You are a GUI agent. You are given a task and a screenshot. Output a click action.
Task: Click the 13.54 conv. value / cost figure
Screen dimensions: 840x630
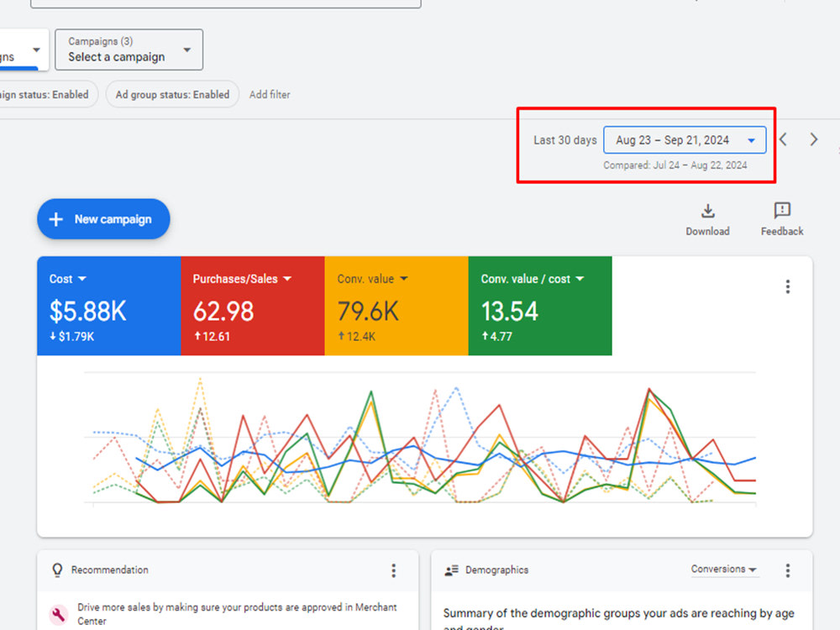tap(510, 312)
